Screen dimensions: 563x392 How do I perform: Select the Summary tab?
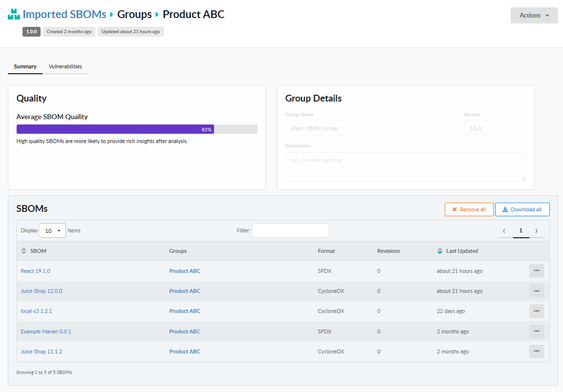point(25,66)
